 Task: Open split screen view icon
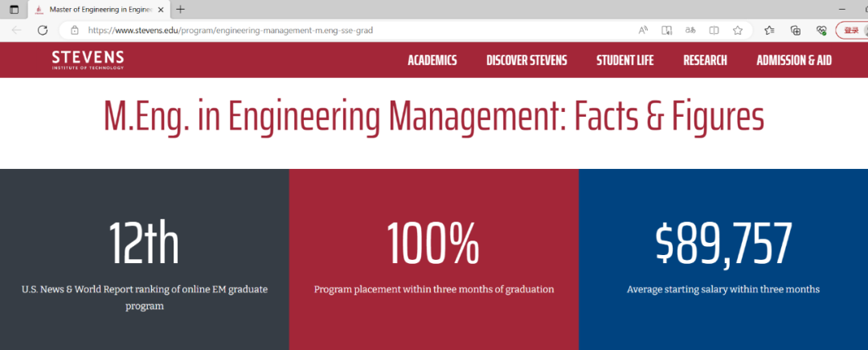point(714,31)
